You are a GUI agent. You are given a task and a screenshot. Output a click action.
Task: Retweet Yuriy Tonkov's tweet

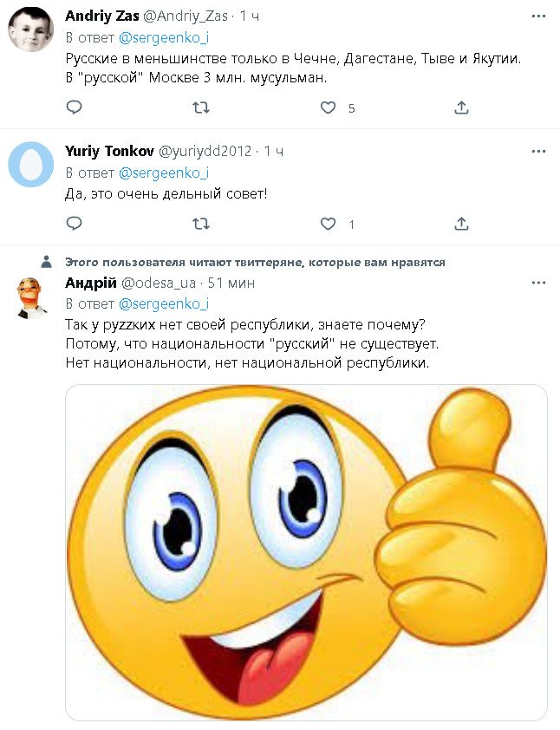(200, 224)
